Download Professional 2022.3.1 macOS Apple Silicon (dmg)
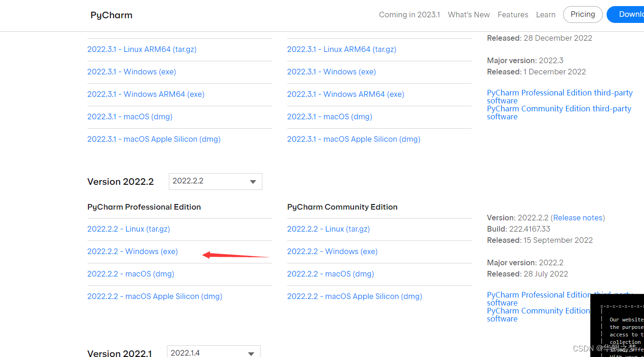644x357 pixels. tap(154, 139)
